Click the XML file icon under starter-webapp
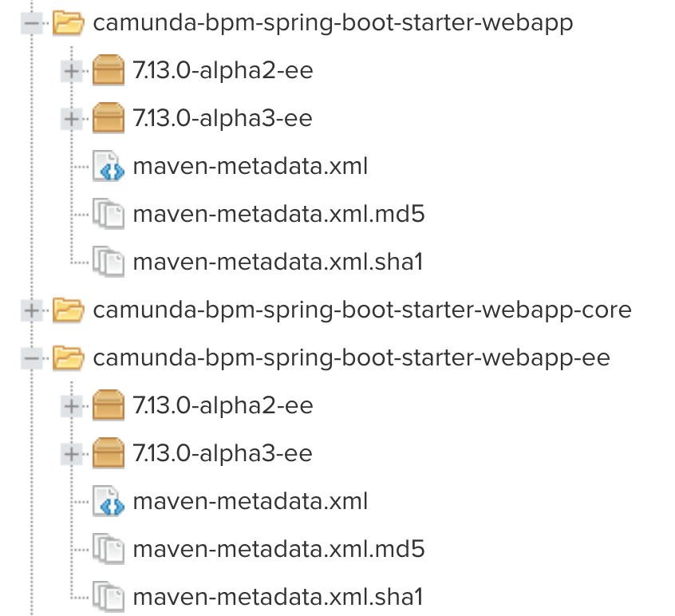675x616 pixels. coord(109,167)
